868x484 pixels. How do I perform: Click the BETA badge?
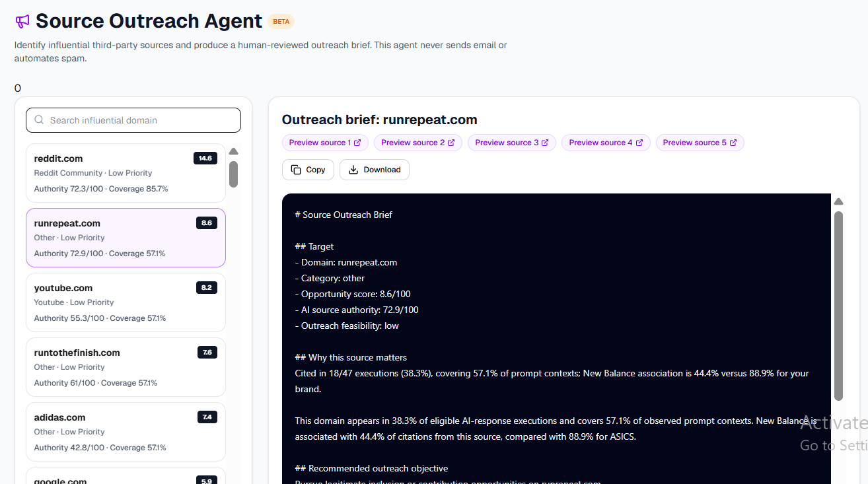281,21
